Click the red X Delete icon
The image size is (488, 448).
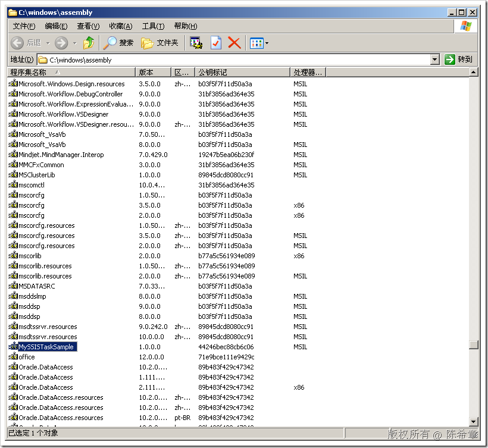click(234, 43)
